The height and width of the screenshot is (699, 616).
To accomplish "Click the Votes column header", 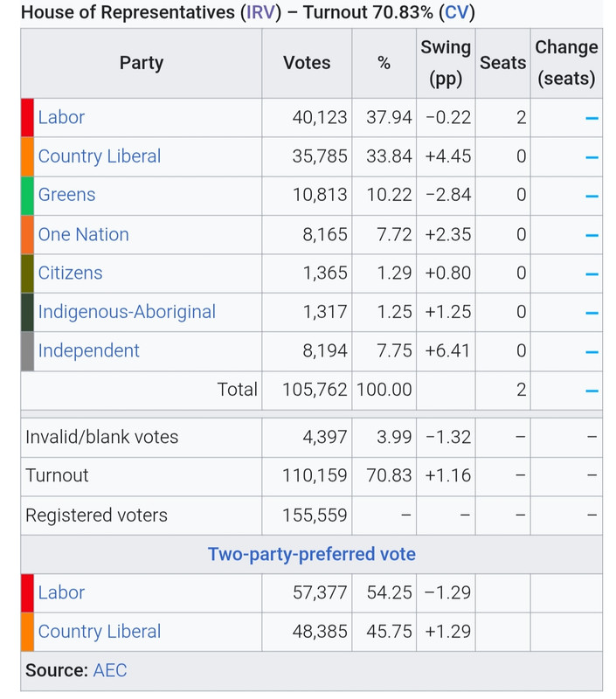I will (307, 63).
